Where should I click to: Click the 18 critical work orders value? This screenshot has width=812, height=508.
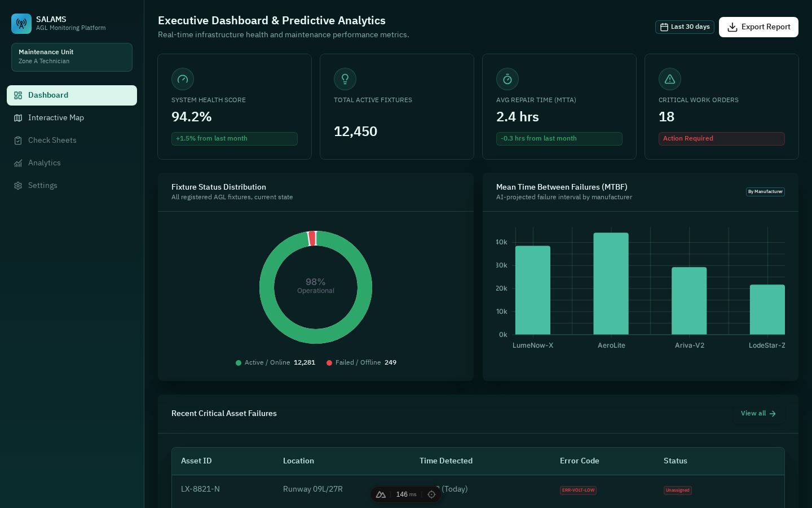[667, 117]
